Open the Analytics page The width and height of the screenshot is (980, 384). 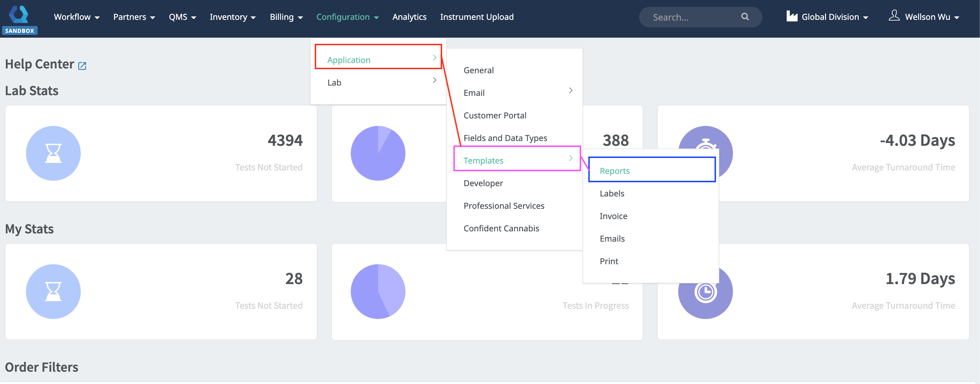pos(409,17)
